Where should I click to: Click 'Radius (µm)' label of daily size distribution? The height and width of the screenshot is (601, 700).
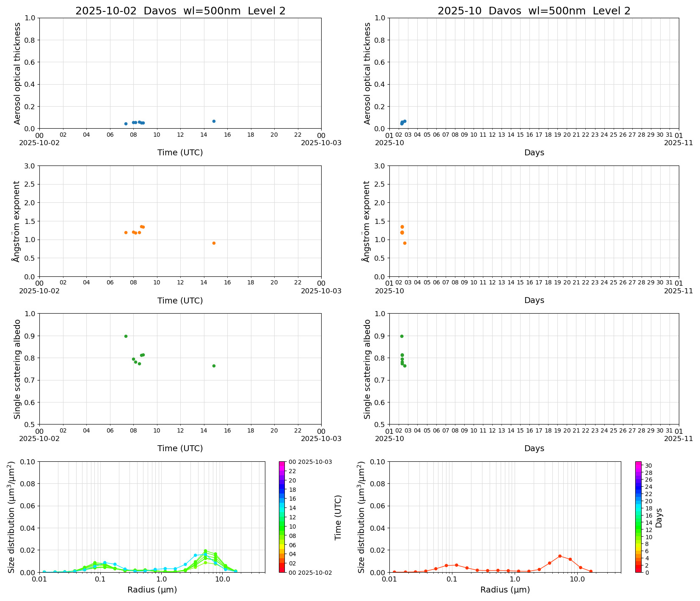coord(152,590)
